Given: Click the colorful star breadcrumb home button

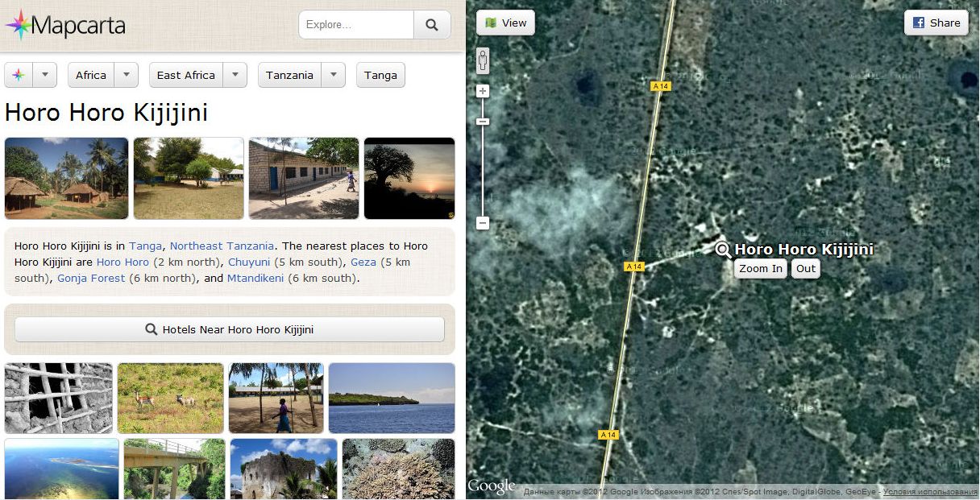Looking at the screenshot, I should coord(19,75).
